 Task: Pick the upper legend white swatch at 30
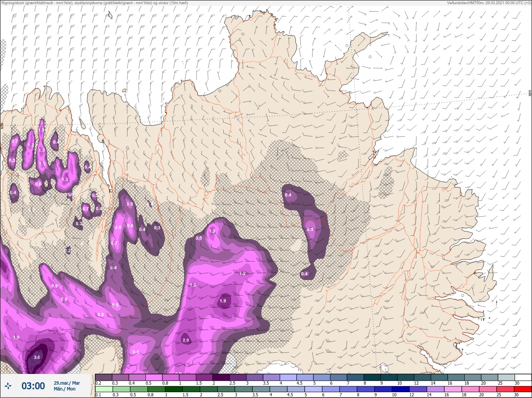pyautogui.click(x=523, y=377)
